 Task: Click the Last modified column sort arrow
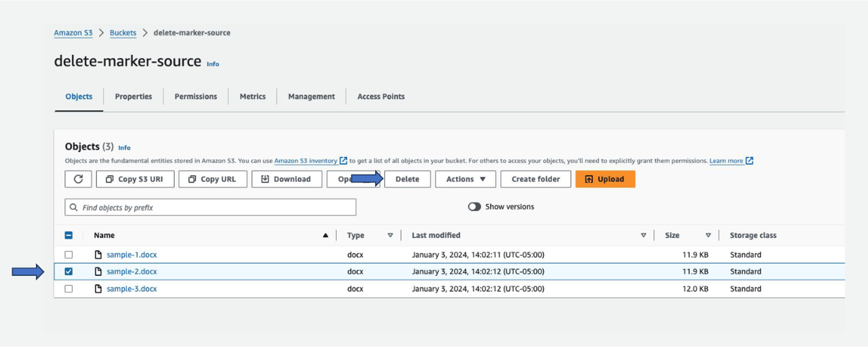coord(643,236)
